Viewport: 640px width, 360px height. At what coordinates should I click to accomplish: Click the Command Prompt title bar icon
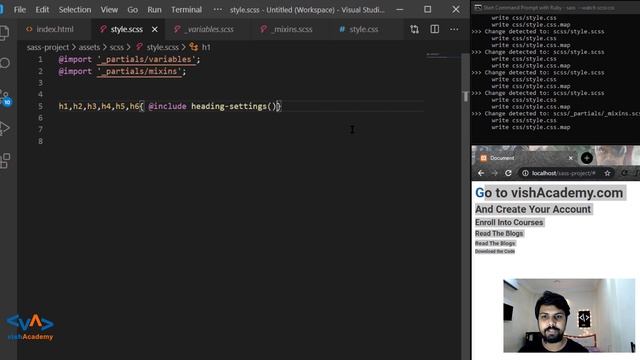(478, 7)
